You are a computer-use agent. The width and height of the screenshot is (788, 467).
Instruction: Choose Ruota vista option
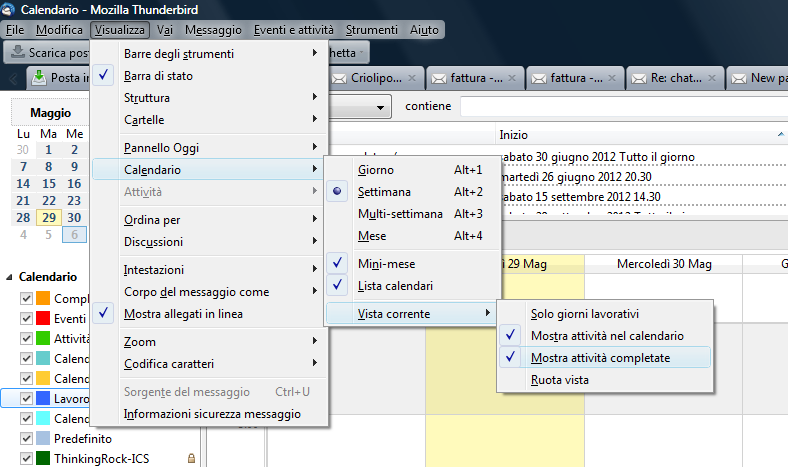pos(605,380)
